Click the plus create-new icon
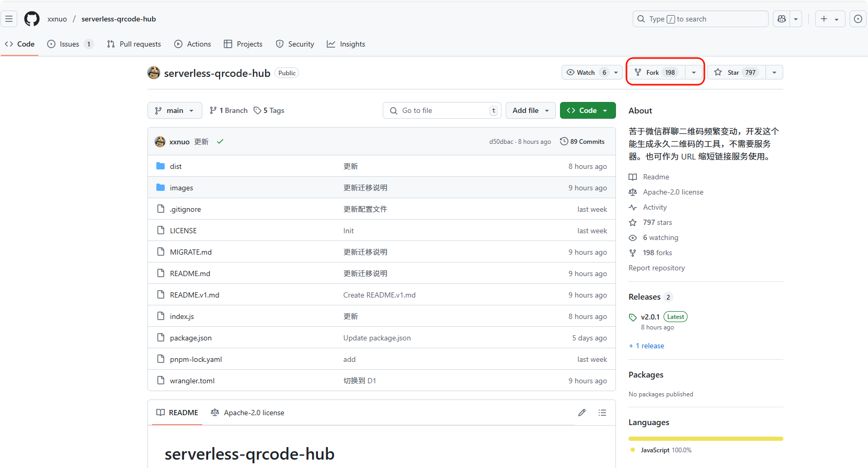The height and width of the screenshot is (468, 868). coord(824,19)
